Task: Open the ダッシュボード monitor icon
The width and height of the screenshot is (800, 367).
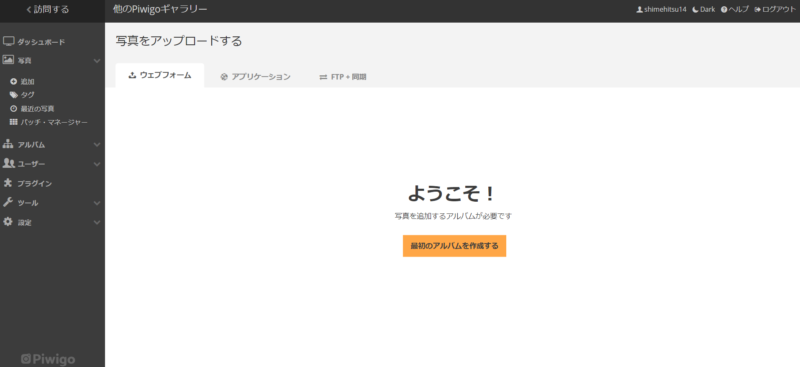Action: click(8, 41)
